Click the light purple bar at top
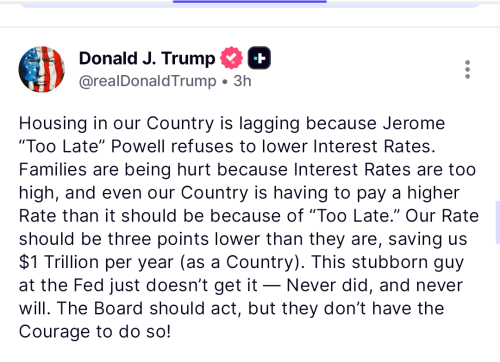Image resolution: width=500 pixels, height=362 pixels. pos(250,4)
